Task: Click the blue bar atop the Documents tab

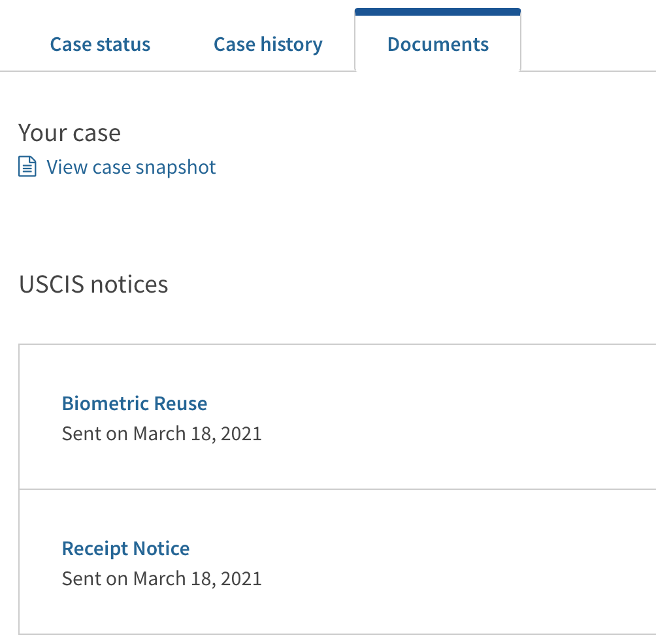Action: tap(438, 12)
